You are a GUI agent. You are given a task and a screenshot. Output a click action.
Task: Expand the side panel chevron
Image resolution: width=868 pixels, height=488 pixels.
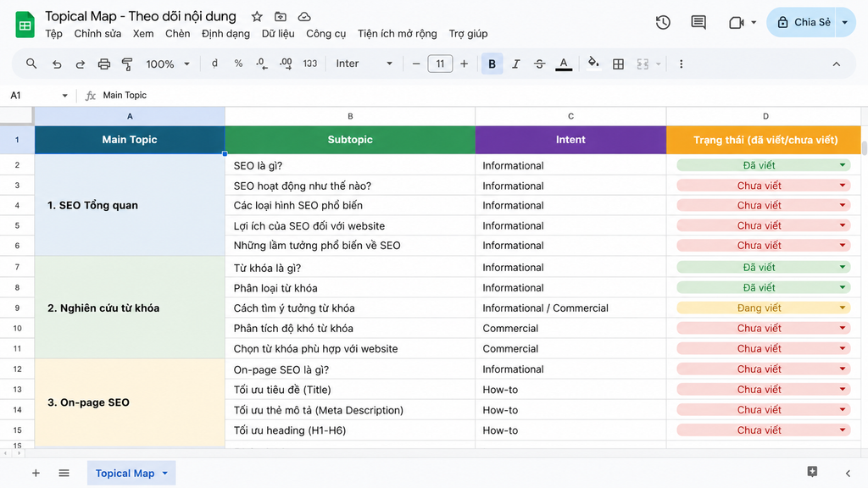click(x=848, y=473)
